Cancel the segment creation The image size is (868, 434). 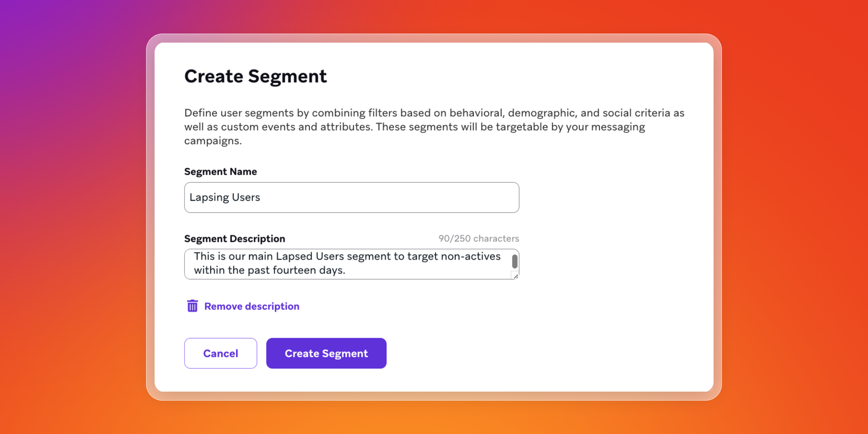[x=220, y=353]
